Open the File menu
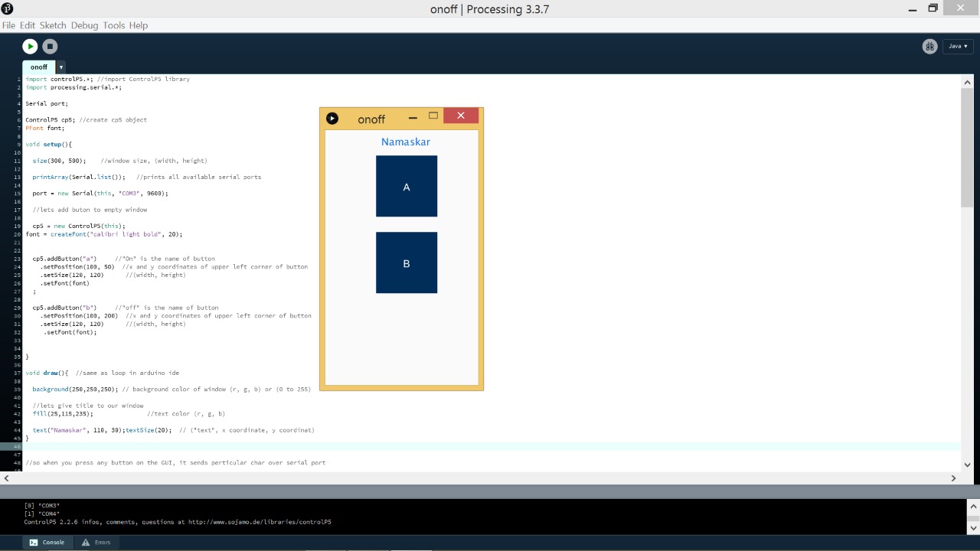 click(x=8, y=25)
